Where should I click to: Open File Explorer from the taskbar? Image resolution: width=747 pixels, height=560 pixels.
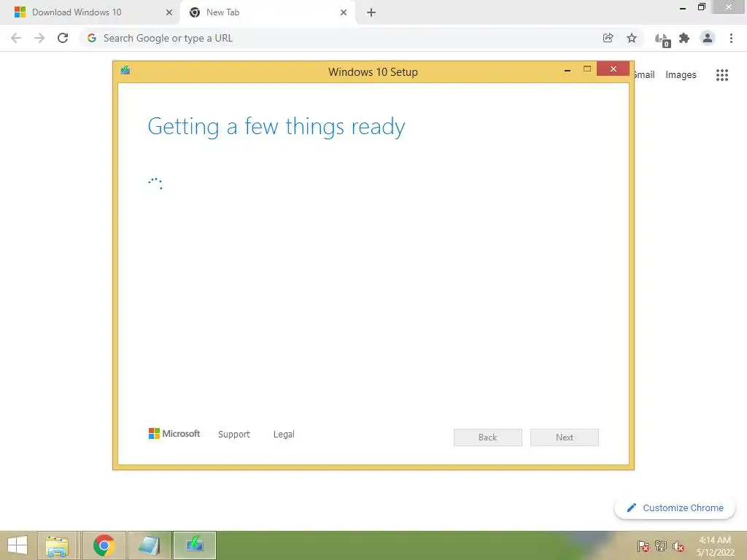(x=57, y=545)
